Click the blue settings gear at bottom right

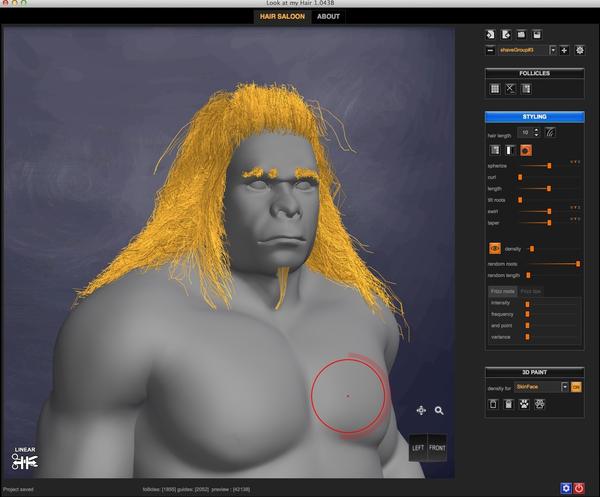(x=566, y=488)
